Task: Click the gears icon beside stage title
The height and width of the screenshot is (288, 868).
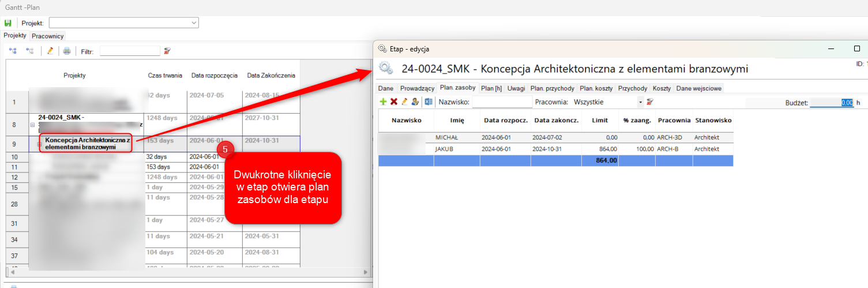Action: 386,69
